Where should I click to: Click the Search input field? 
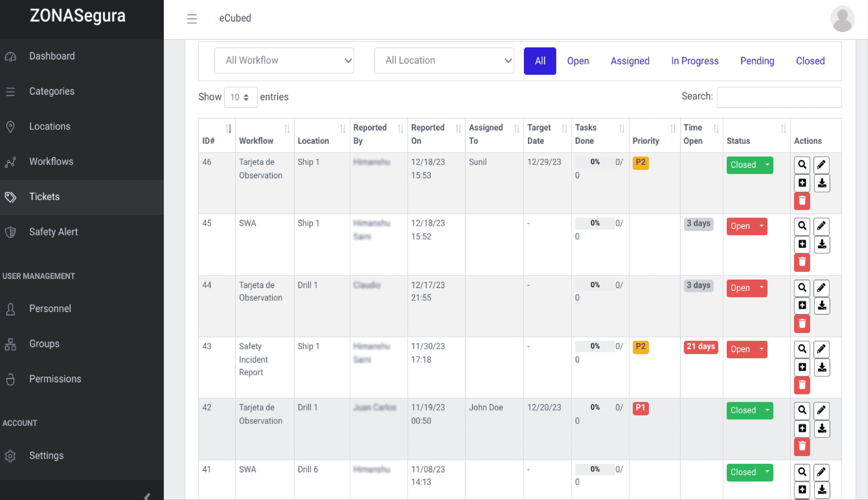[779, 97]
